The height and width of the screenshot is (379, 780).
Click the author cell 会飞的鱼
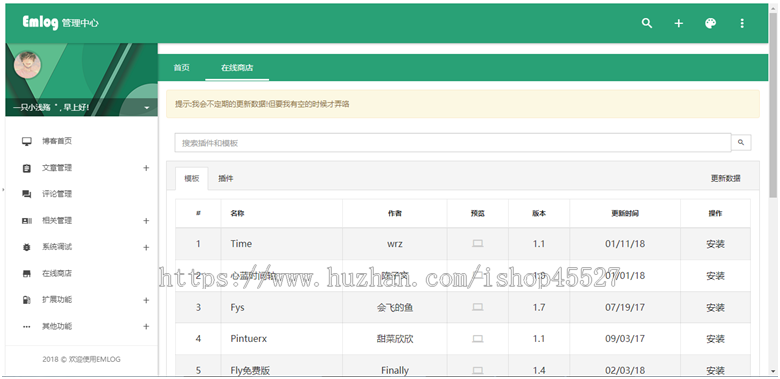click(x=394, y=307)
